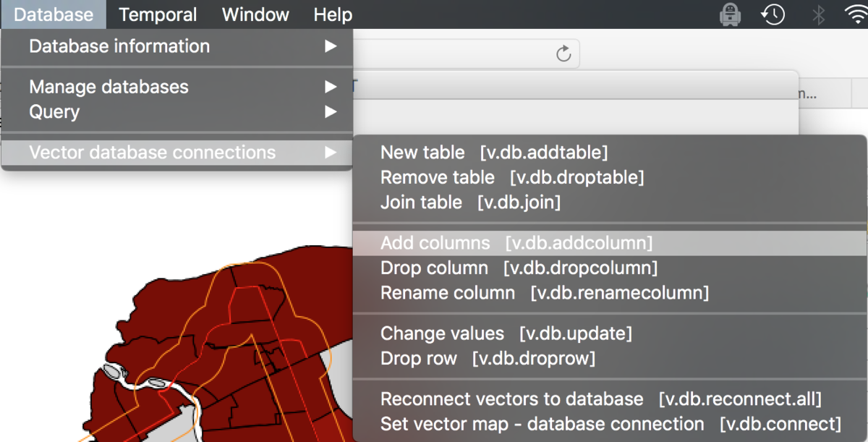Open the Vector database connections submenu
868x442 pixels.
pyautogui.click(x=151, y=153)
